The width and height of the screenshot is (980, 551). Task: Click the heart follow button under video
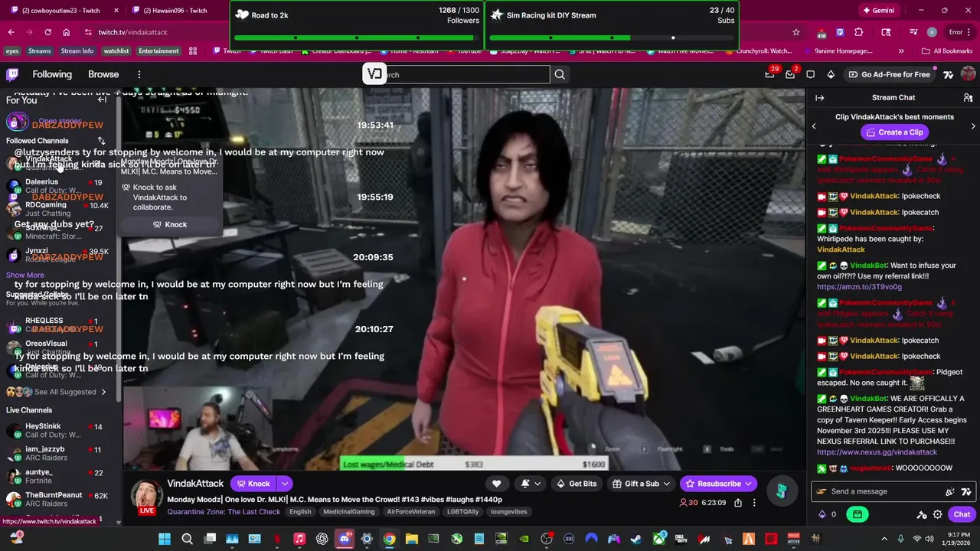point(496,484)
